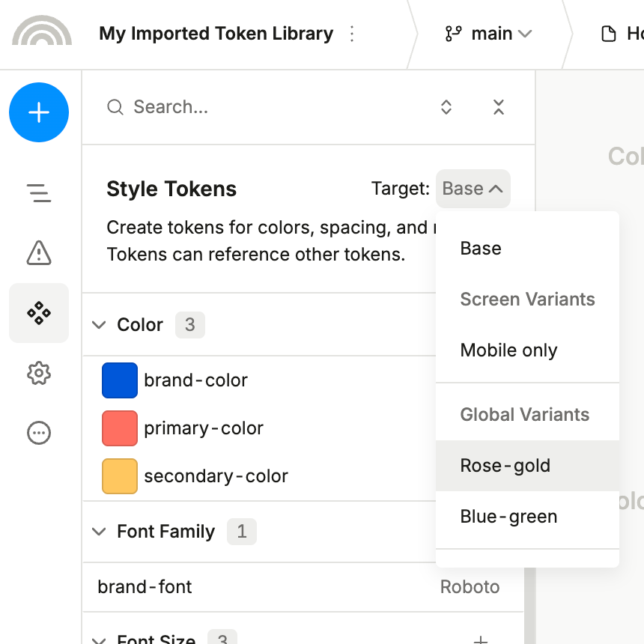Collapse the panel using the collapse icon
The height and width of the screenshot is (644, 644).
[x=498, y=107]
